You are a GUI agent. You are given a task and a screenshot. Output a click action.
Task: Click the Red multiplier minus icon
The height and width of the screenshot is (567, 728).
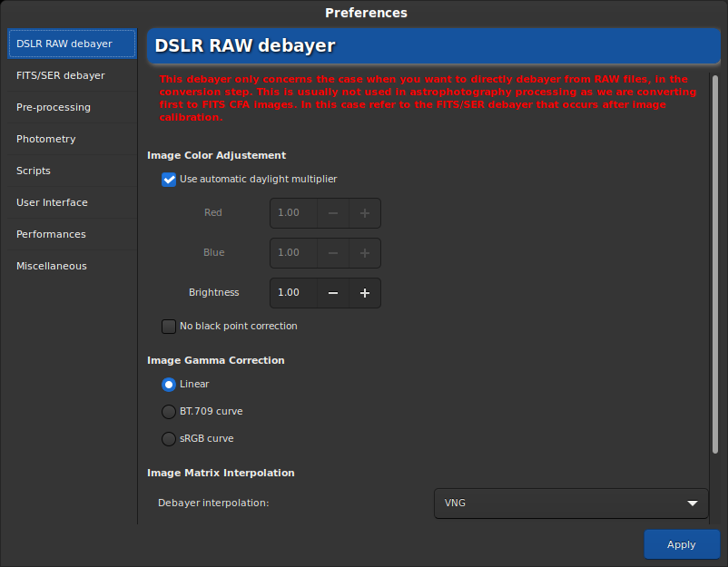tap(333, 213)
